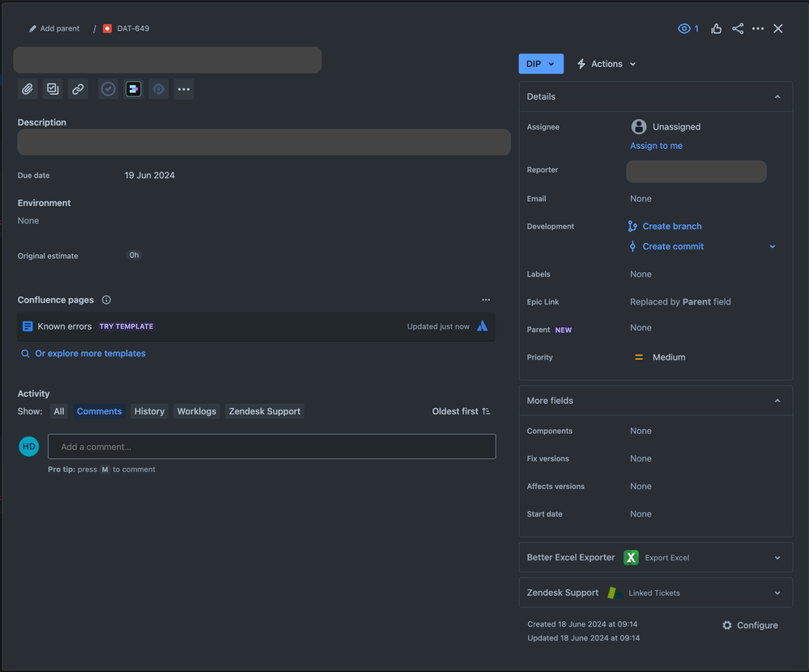Click the Medium priority value

point(669,357)
